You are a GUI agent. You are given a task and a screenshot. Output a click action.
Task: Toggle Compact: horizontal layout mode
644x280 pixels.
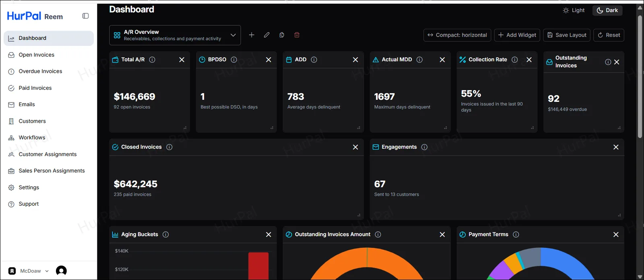(x=457, y=35)
